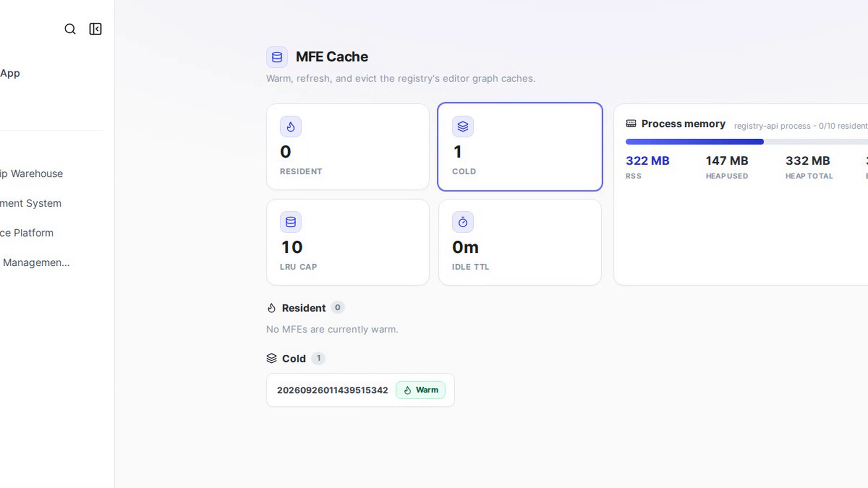The image size is (868, 488).
Task: Click the App label in sidebar
Action: click(x=10, y=73)
